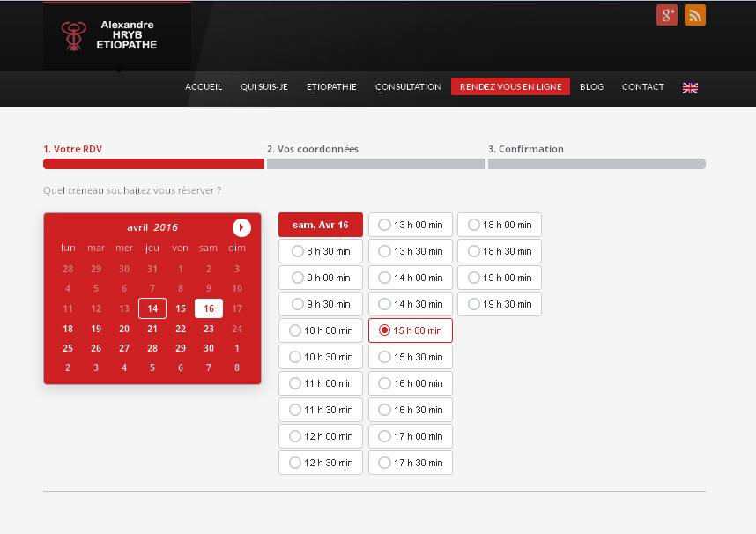
Task: Click the RSS feed icon
Action: [695, 15]
